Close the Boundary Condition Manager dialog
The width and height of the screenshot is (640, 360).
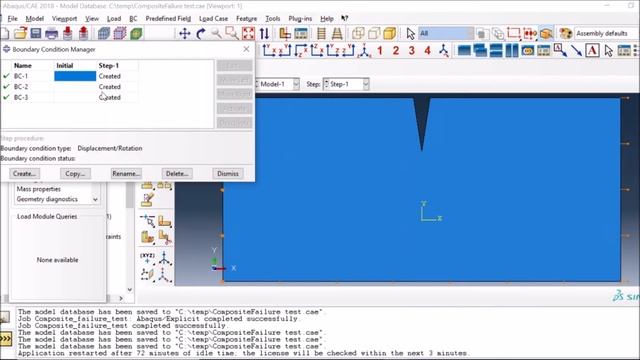(x=246, y=49)
